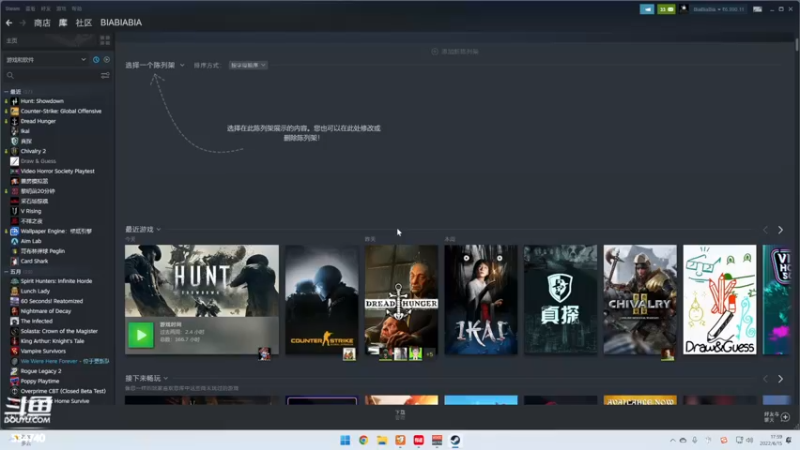Open the 社区 community tab
The width and height of the screenshot is (800, 450).
point(84,22)
